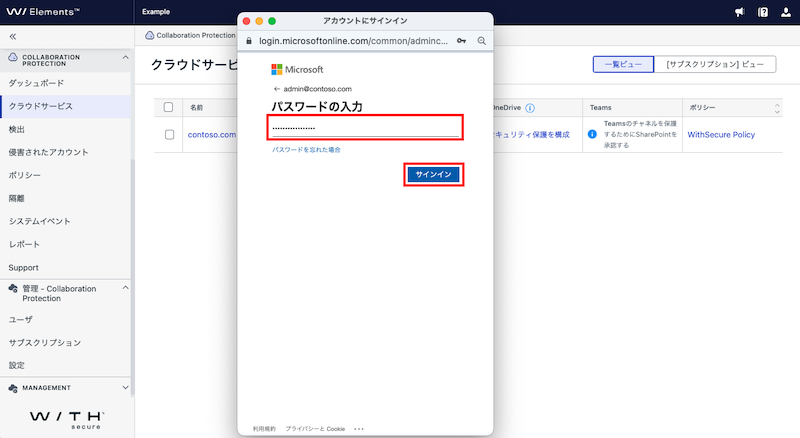The width and height of the screenshot is (800, 438).
Task: Open 検出 in sidebar
Action: 65,130
